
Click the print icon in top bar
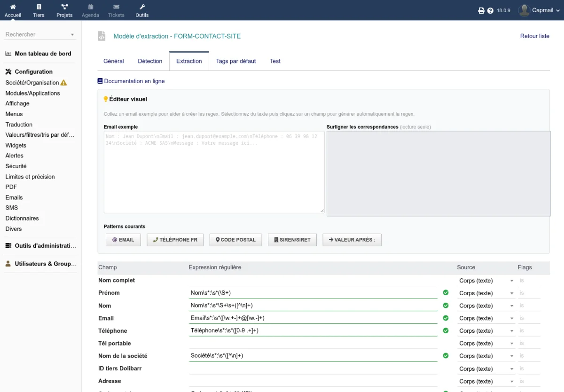click(481, 10)
